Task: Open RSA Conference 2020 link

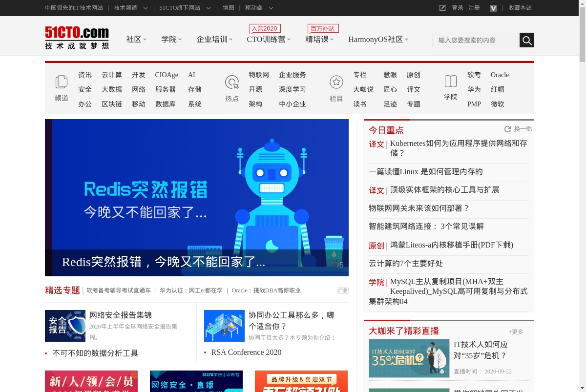Action: [246, 352]
